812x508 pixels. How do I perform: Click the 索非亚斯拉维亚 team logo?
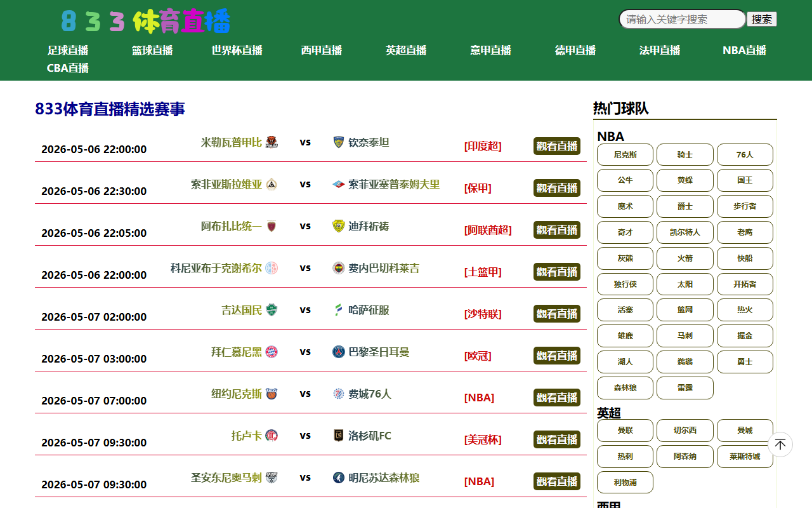tap(272, 184)
